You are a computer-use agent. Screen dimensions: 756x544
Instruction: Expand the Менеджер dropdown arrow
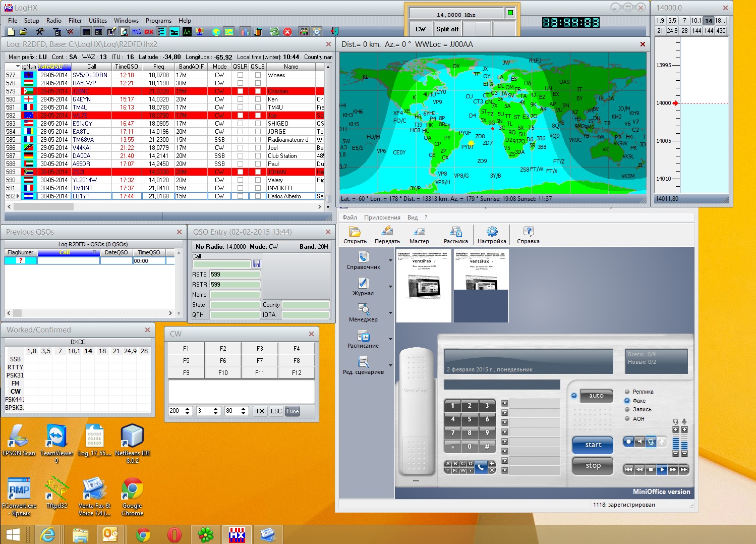coord(390,313)
